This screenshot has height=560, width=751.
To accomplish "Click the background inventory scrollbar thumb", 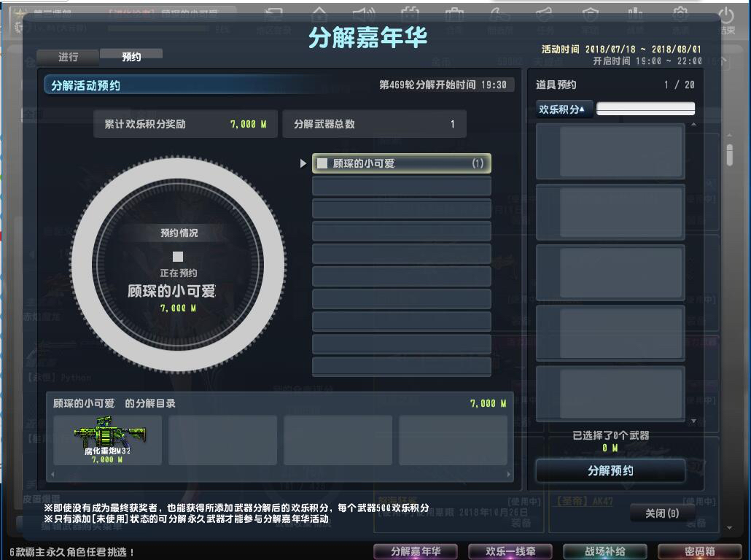I will [729, 155].
